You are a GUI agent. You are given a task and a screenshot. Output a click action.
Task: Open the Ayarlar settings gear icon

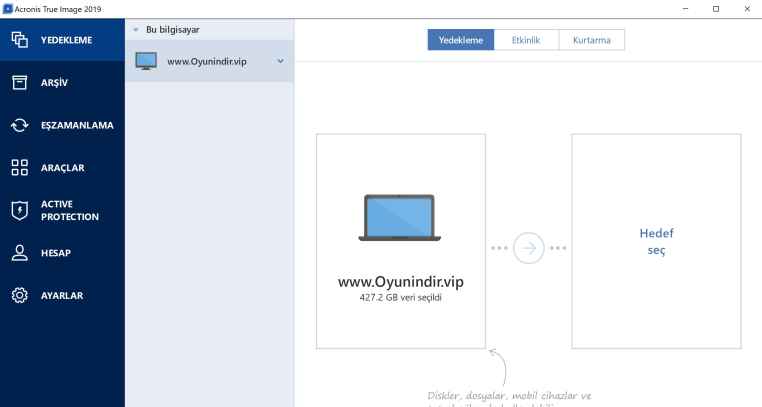click(x=19, y=295)
